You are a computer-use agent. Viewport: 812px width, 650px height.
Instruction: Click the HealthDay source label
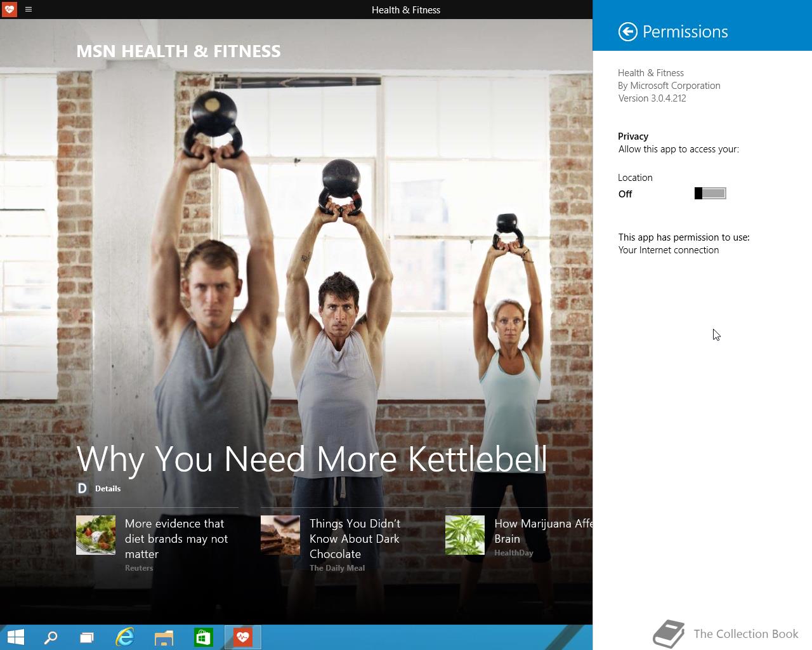(x=514, y=553)
